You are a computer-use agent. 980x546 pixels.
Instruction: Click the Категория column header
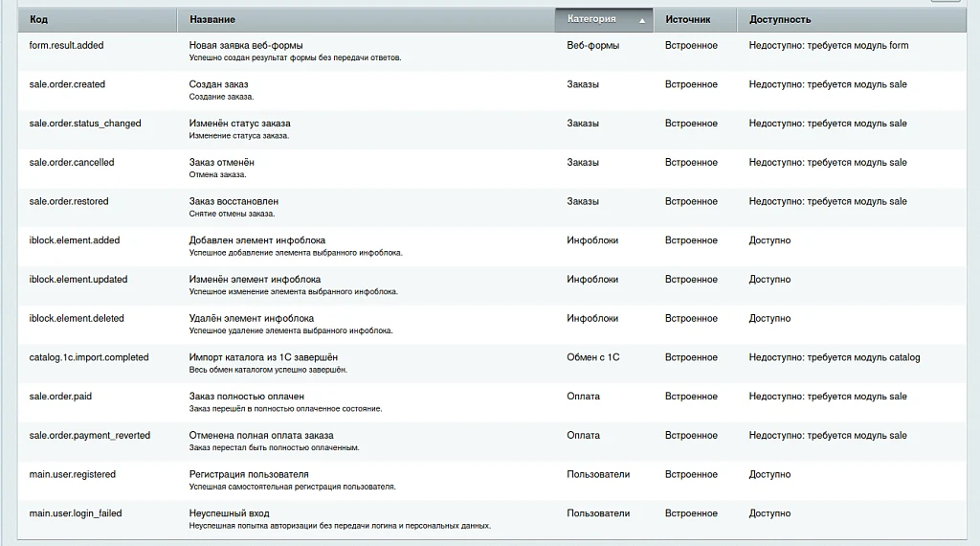604,19
